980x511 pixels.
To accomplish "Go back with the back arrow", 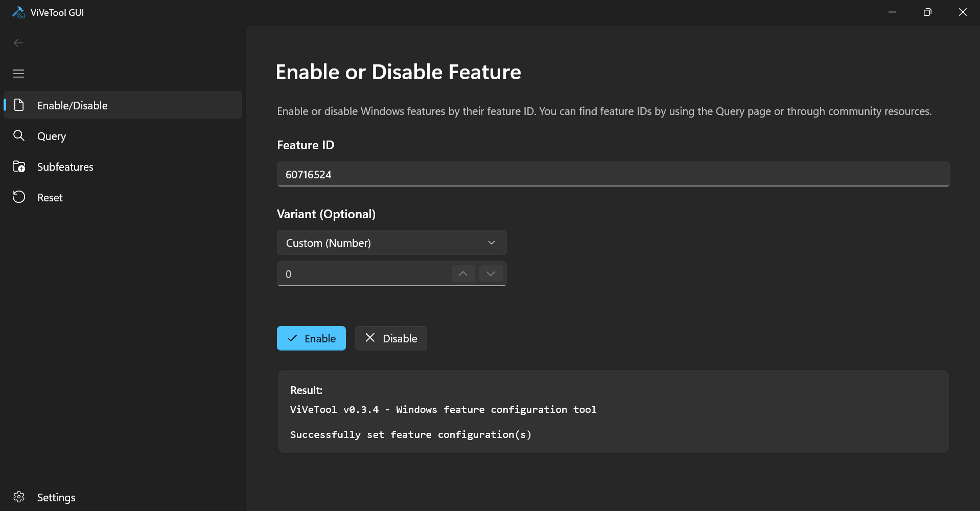I will point(18,43).
